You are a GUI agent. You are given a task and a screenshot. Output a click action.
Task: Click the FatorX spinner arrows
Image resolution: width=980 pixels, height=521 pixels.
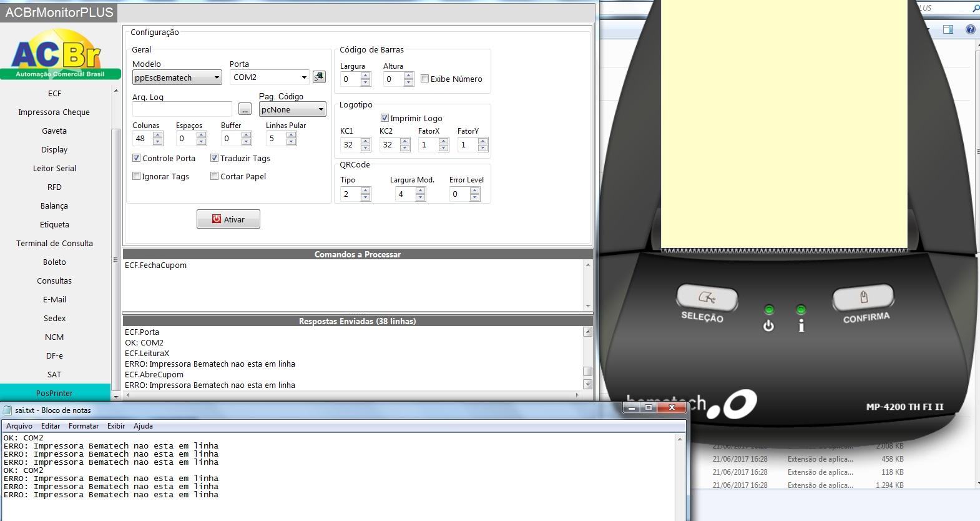(444, 145)
